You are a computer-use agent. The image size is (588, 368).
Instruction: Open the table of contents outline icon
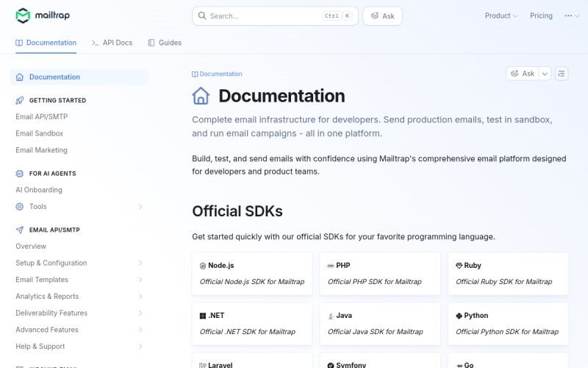tap(562, 74)
